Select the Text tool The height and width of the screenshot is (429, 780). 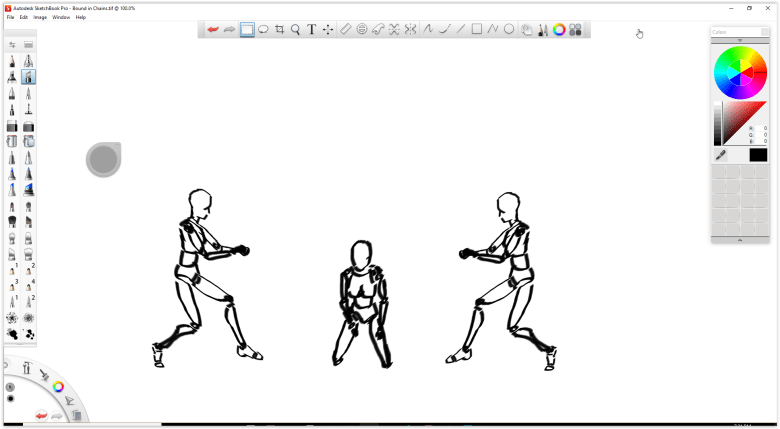coord(312,30)
